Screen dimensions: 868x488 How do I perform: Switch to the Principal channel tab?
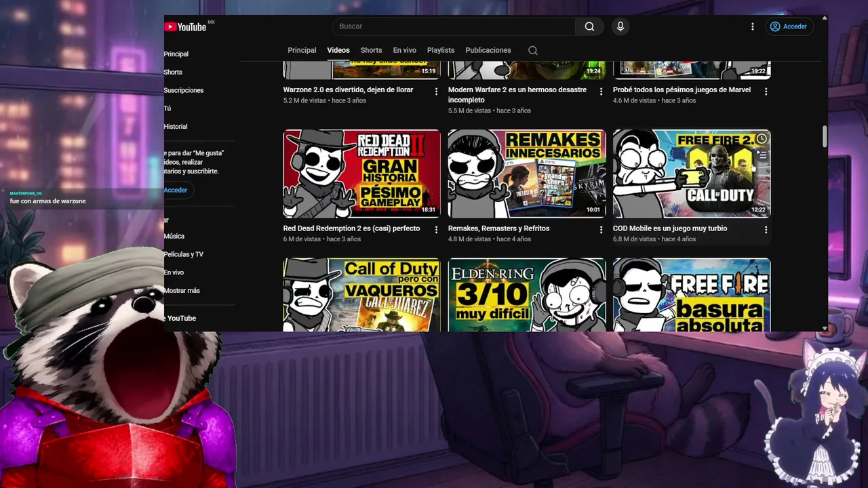pos(302,50)
